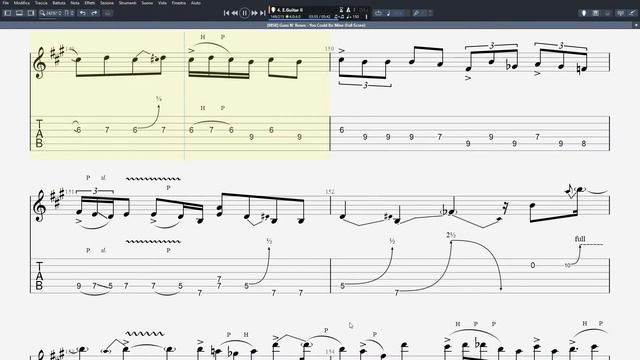Open the Vista menu
640x360 pixels.
pos(162,3)
